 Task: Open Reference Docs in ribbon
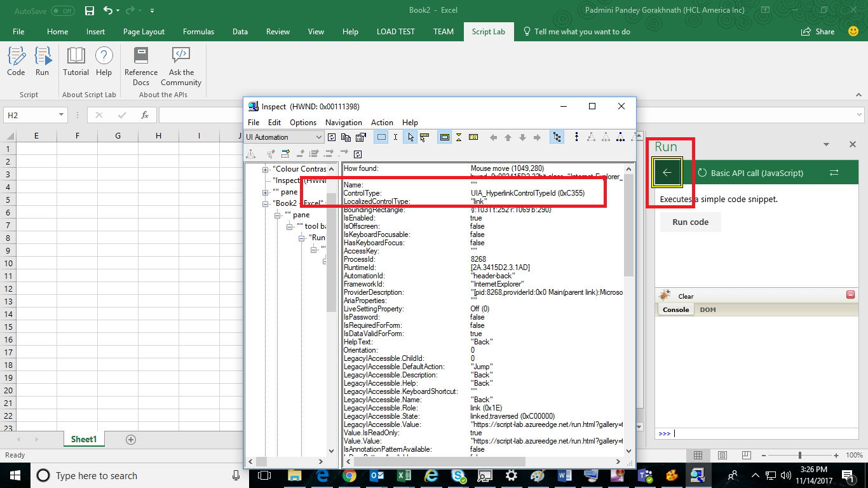[x=141, y=67]
